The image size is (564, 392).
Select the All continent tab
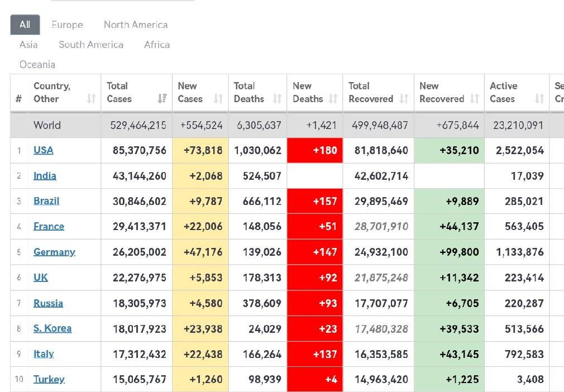[x=25, y=25]
